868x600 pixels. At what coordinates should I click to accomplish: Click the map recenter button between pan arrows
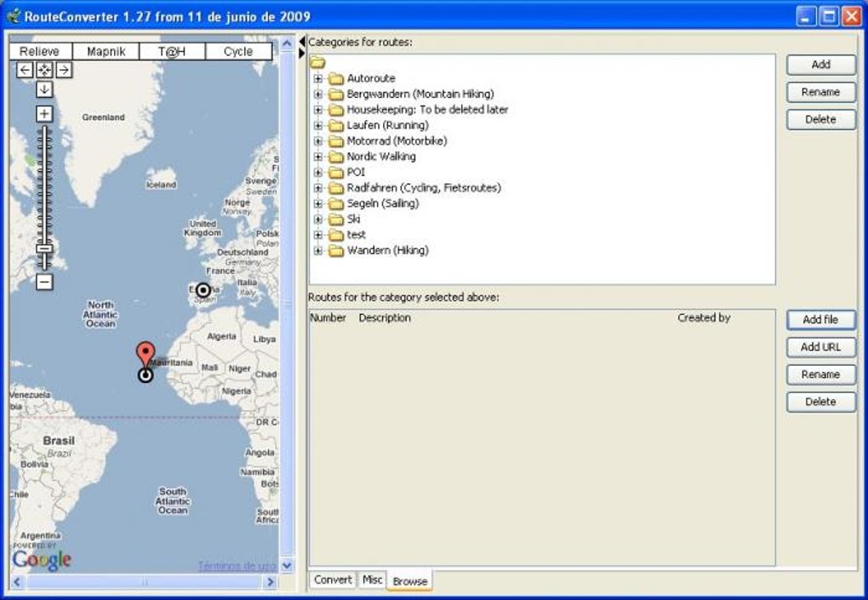(44, 70)
